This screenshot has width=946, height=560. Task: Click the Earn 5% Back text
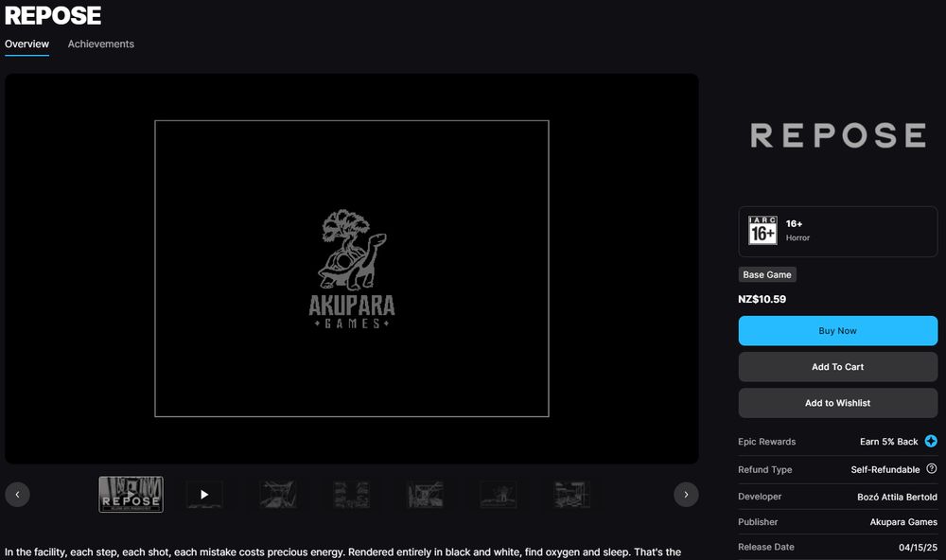(x=888, y=442)
